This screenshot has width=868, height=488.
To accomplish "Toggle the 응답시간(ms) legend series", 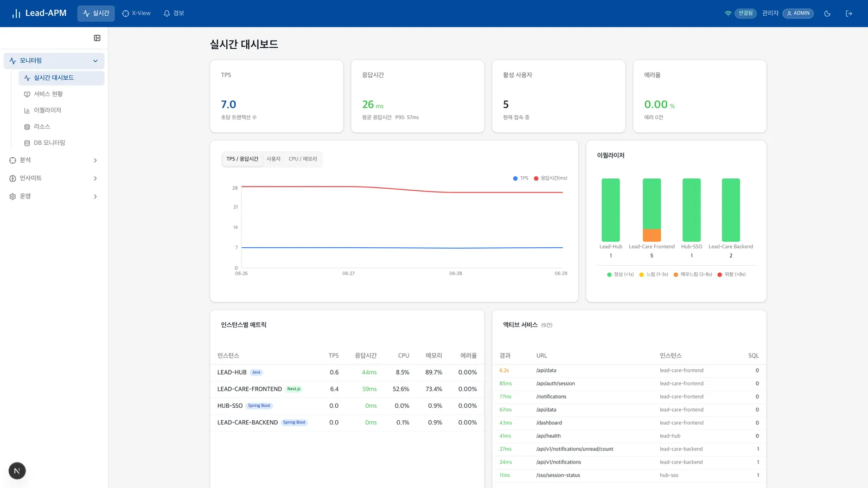I will pos(550,178).
